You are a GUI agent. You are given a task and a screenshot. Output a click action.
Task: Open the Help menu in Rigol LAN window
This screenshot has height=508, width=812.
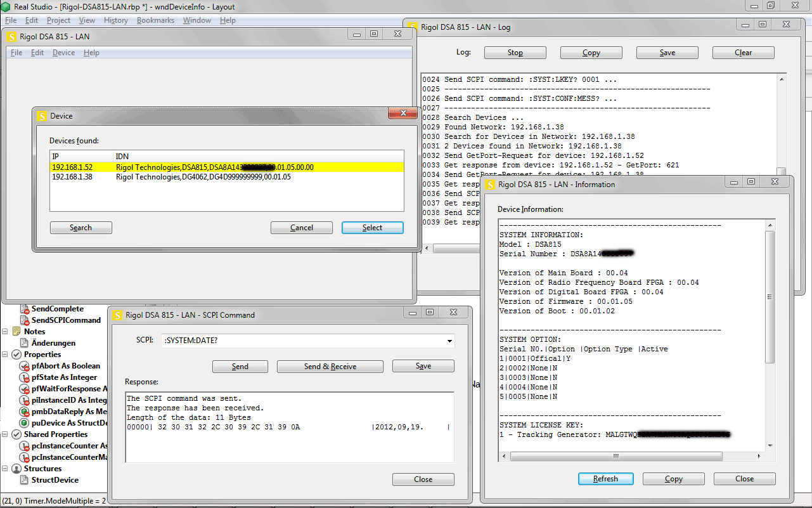pyautogui.click(x=91, y=53)
